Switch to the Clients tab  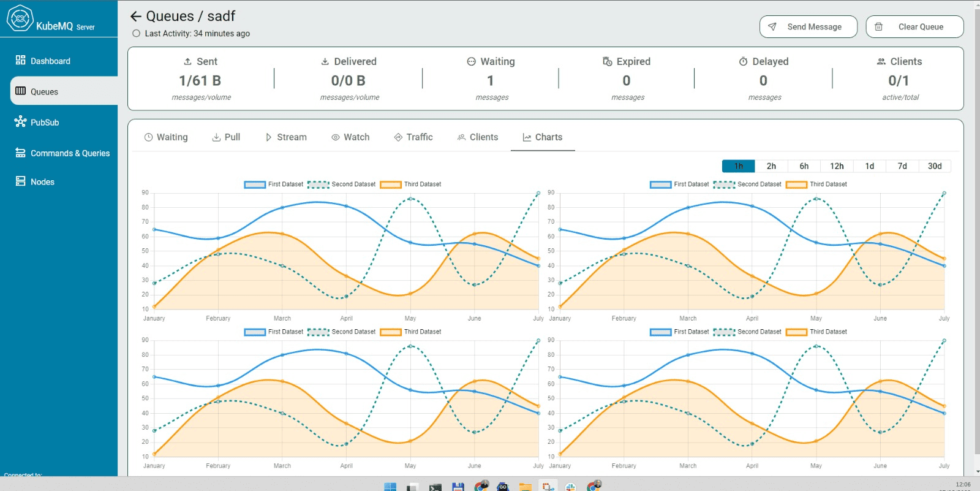coord(477,137)
